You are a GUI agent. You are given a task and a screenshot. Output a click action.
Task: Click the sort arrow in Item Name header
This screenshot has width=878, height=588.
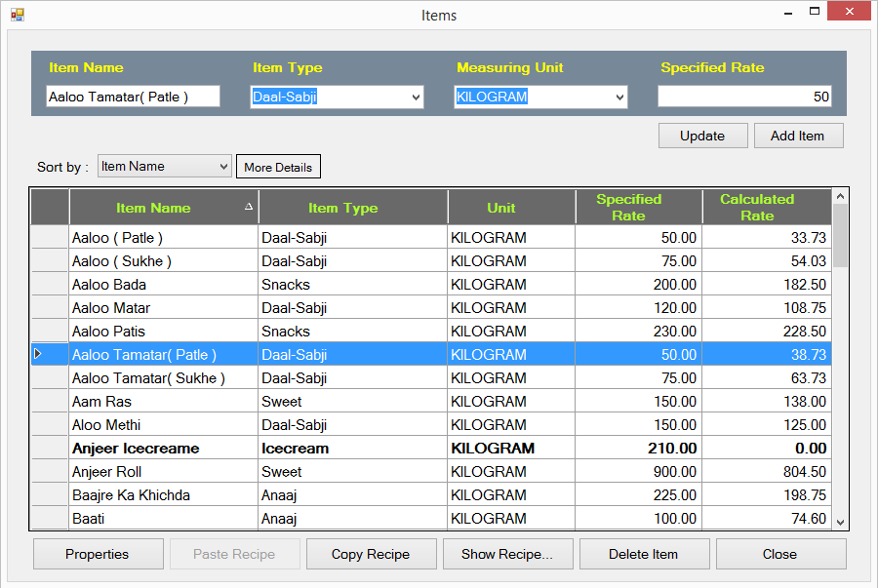[249, 207]
